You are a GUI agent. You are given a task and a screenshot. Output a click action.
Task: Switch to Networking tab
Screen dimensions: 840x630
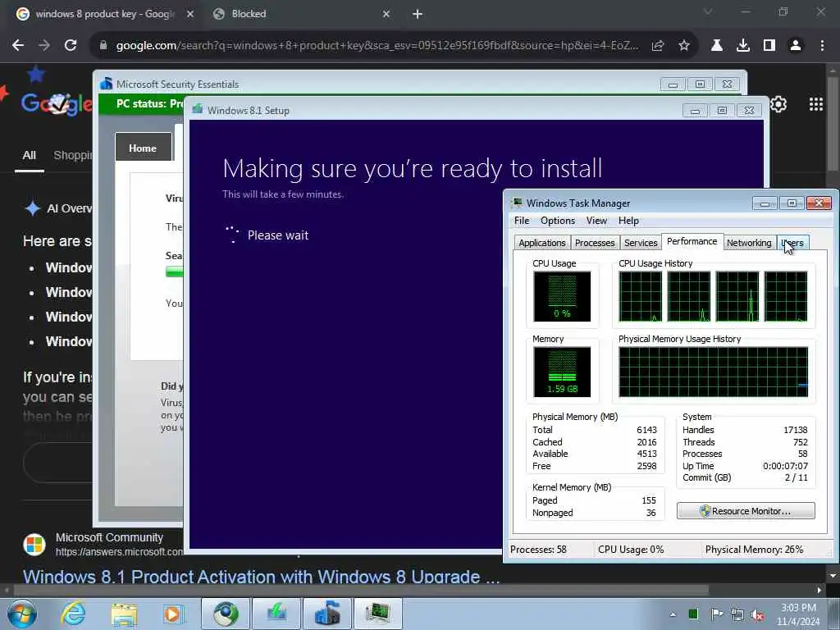coord(748,243)
